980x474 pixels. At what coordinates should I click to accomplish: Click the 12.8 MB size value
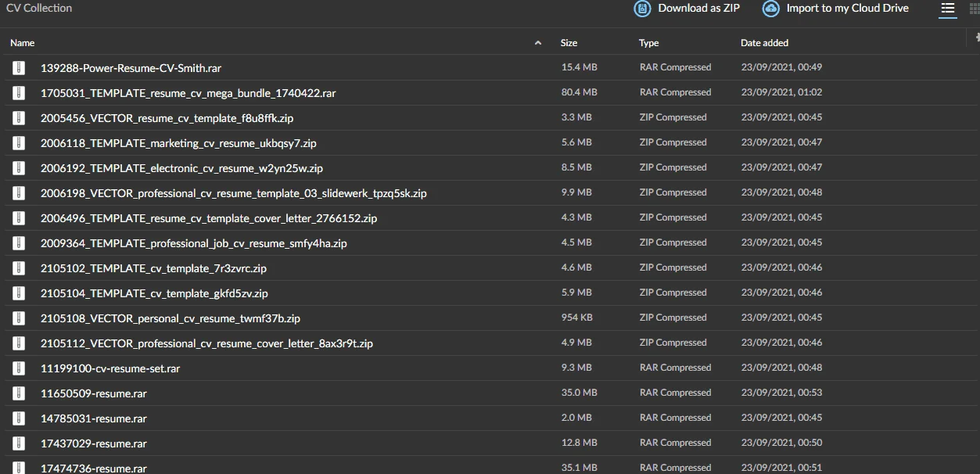[579, 443]
